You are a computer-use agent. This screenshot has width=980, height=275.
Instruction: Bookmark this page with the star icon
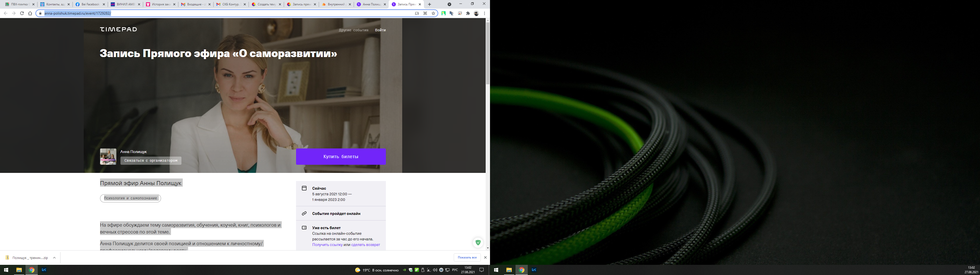coord(433,13)
